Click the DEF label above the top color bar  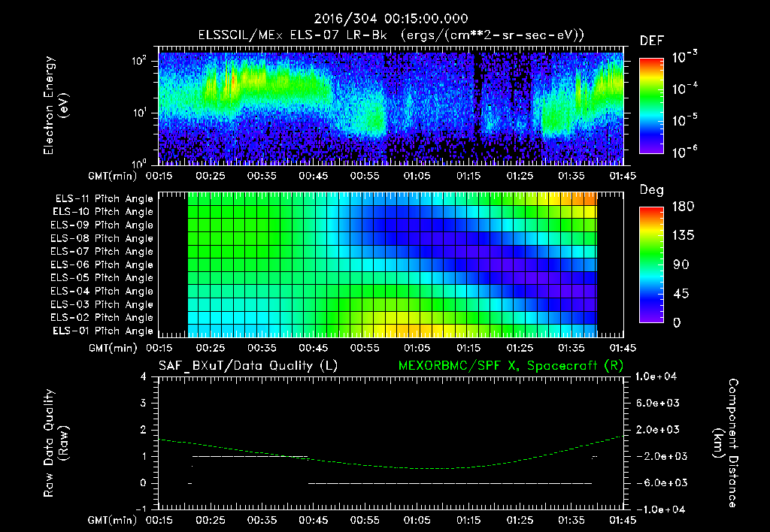pos(652,41)
